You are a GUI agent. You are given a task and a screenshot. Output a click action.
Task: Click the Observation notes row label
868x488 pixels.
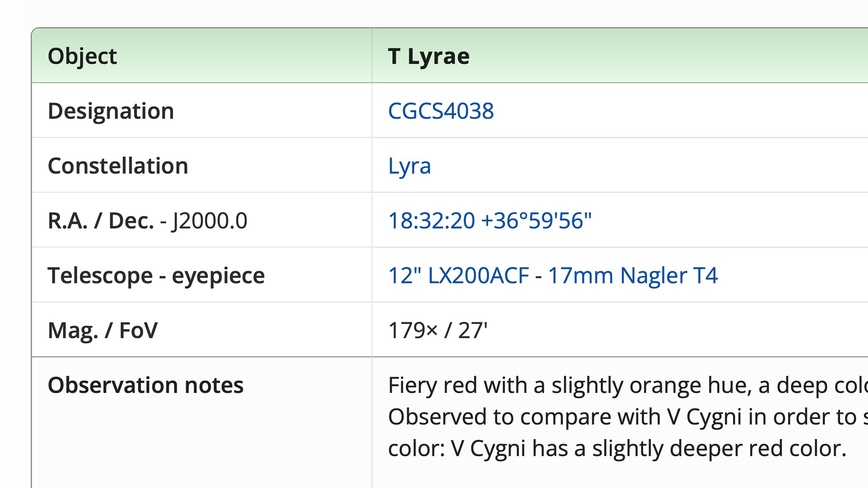tap(145, 385)
